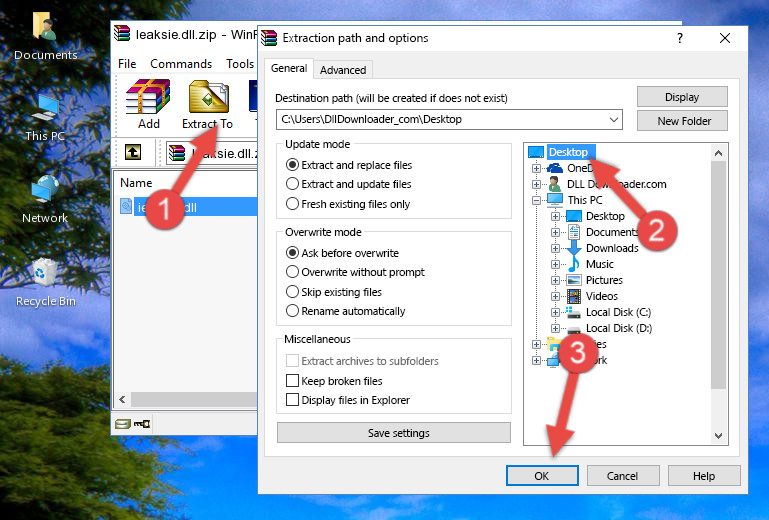The height and width of the screenshot is (520, 769).
Task: Click the key password icon in status bar
Action: click(x=142, y=424)
